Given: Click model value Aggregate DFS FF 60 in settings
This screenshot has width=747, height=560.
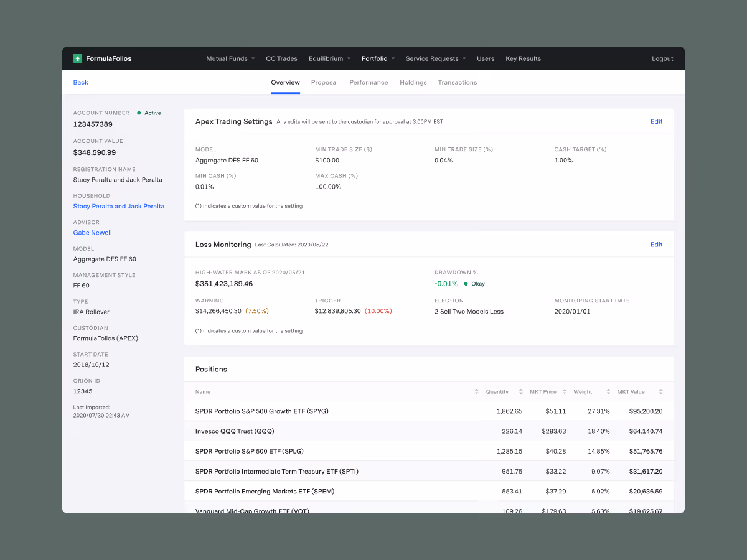Looking at the screenshot, I should pyautogui.click(x=227, y=161).
